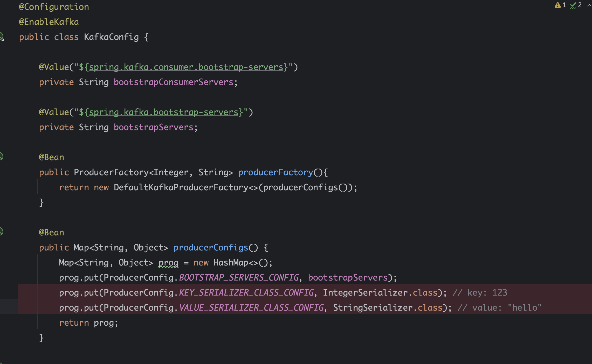Image resolution: width=592 pixels, height=364 pixels.
Task: Click the bootstrapConsumerServers field name
Action: pos(174,82)
